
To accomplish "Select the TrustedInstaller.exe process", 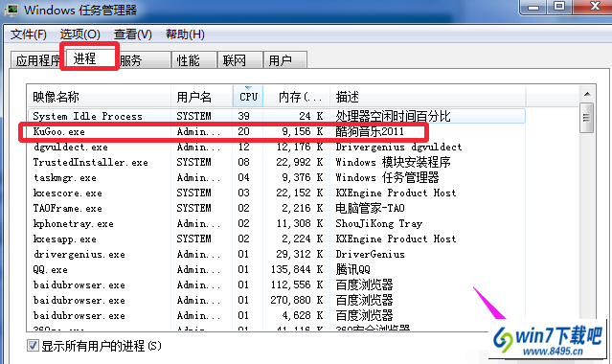I will 277,162.
